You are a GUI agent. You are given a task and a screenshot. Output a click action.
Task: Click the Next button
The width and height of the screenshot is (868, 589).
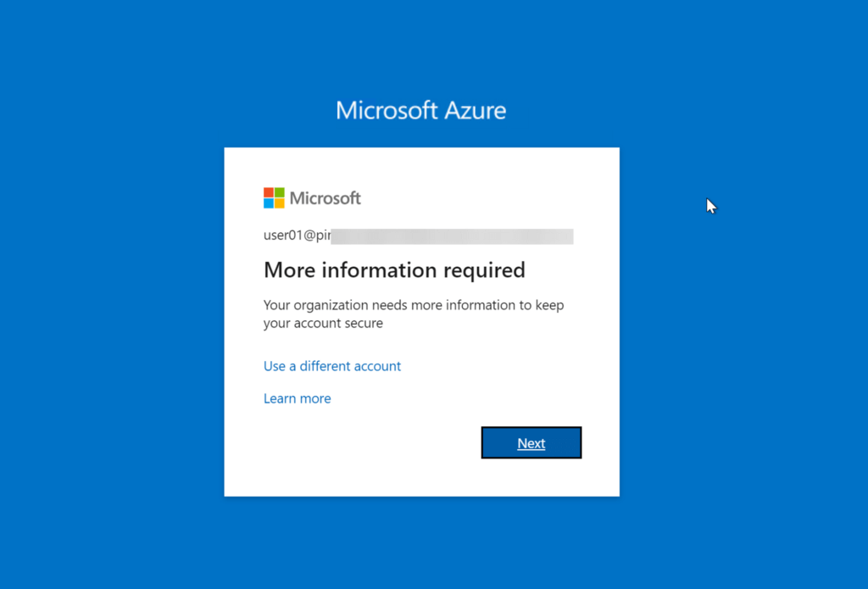click(531, 442)
